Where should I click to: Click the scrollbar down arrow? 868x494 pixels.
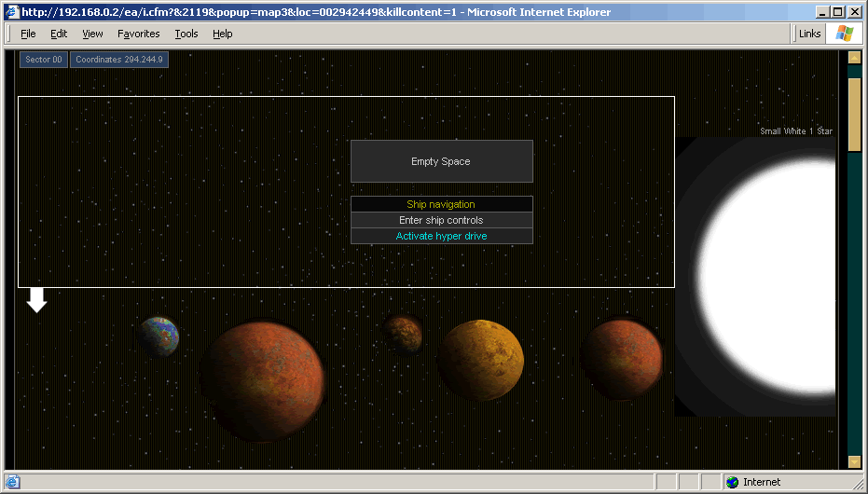click(x=854, y=461)
